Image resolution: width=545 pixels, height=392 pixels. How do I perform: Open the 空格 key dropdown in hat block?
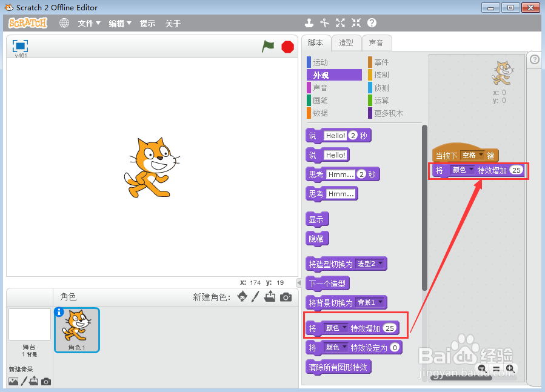point(472,155)
